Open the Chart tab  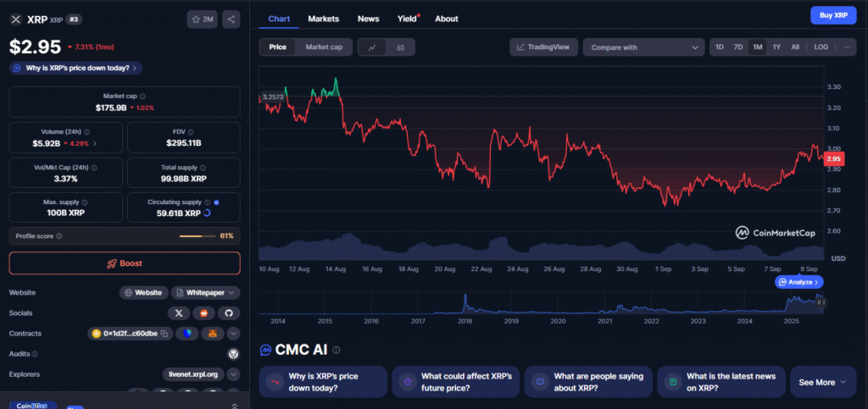pos(279,19)
